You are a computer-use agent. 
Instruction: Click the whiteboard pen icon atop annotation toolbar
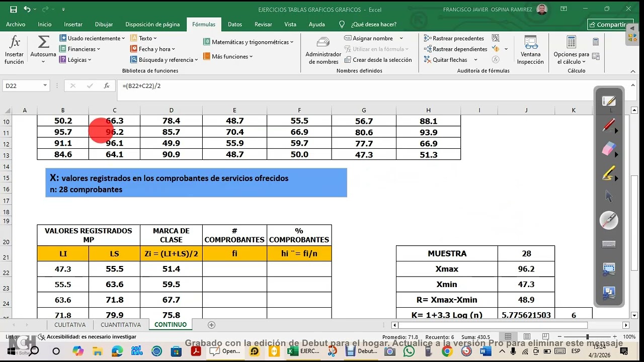(609, 101)
